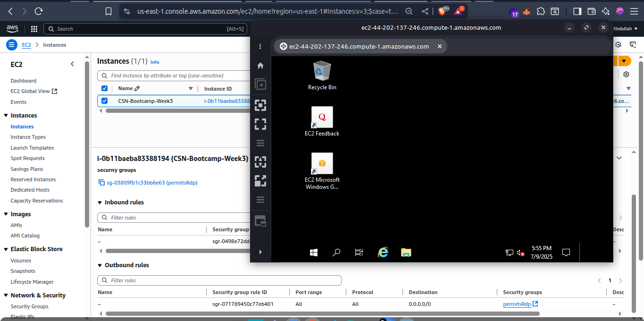644x321 pixels.
Task: Open the remote network status tray icon
Action: point(510,253)
